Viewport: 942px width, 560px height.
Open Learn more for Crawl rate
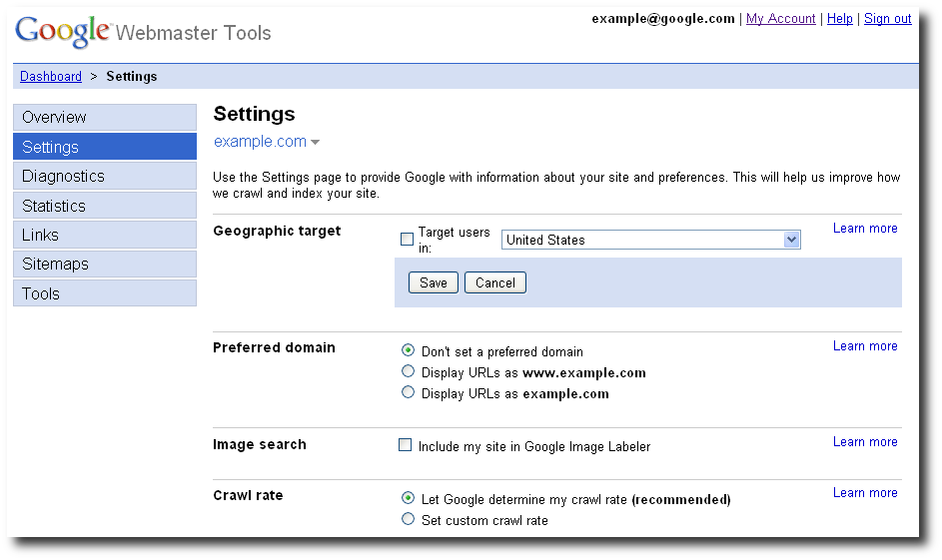coord(865,493)
